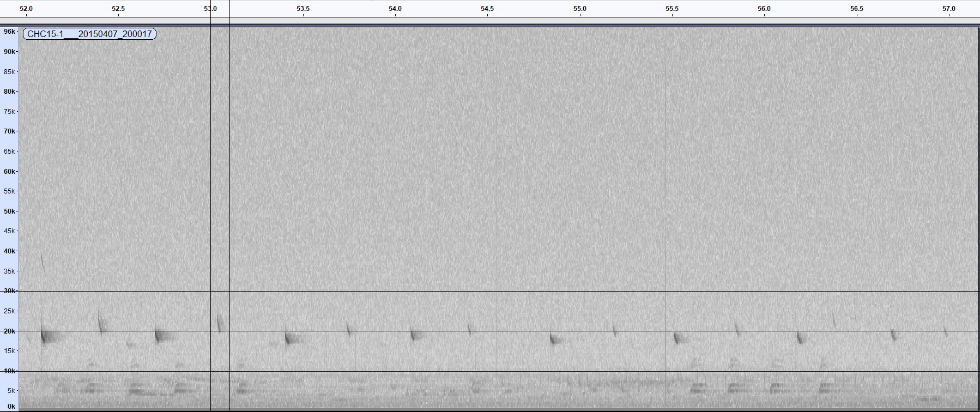This screenshot has height=412, width=980.
Task: Click the 96k label on frequency axis
Action: (x=9, y=32)
